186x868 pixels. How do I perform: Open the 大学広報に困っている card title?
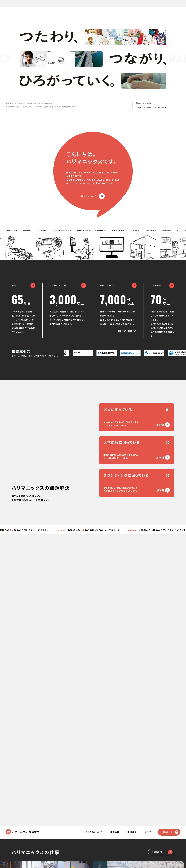[x=122, y=442]
